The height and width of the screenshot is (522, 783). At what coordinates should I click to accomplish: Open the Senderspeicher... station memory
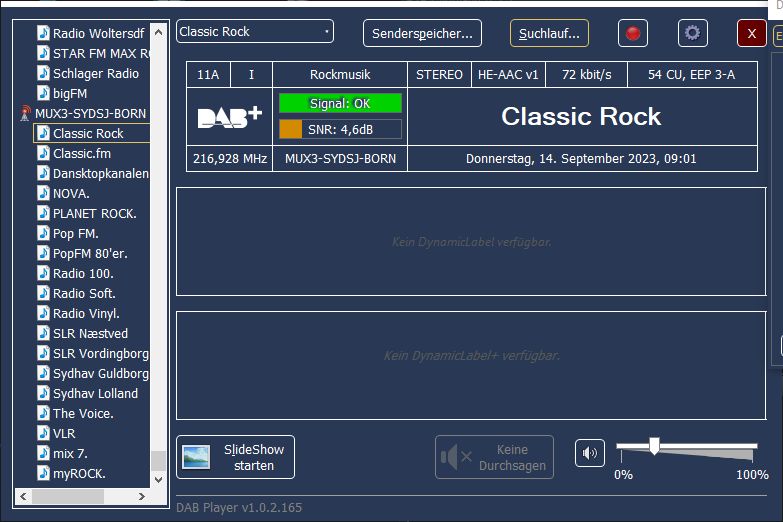click(x=422, y=33)
